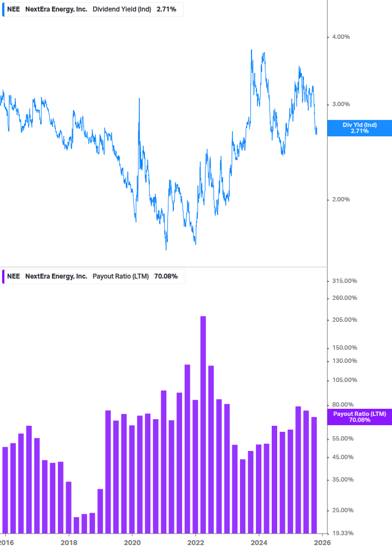Select the blue Div Yld (Ind) 2.71% axis tag

(359, 128)
